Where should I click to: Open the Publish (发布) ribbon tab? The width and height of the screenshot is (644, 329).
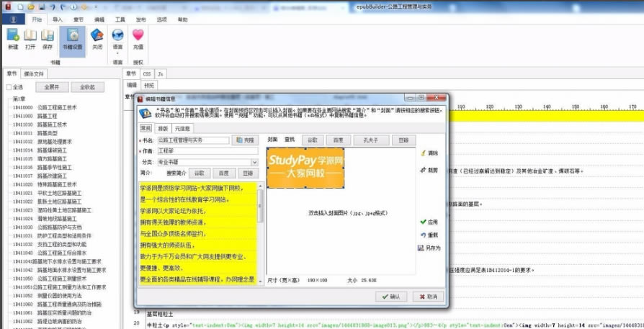tap(141, 19)
